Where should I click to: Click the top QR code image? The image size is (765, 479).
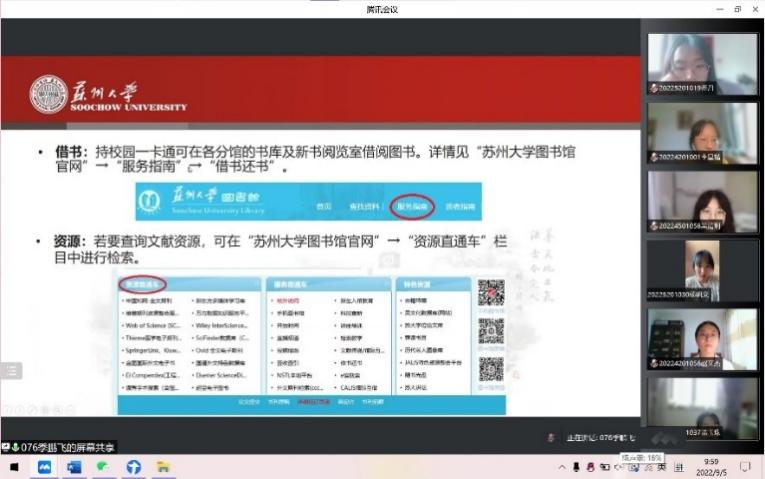491,293
